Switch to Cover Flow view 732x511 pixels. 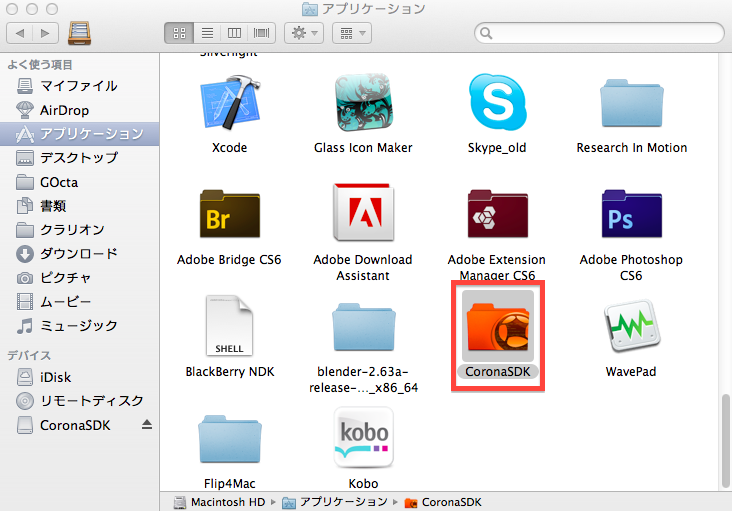(261, 33)
